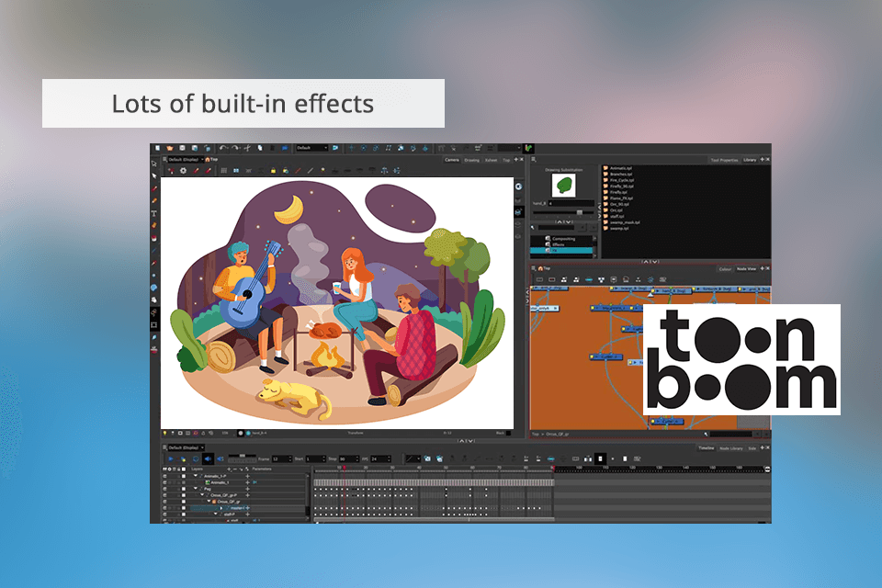Switch to the Xsheet tab
Image resolution: width=882 pixels, height=588 pixels.
[x=491, y=160]
